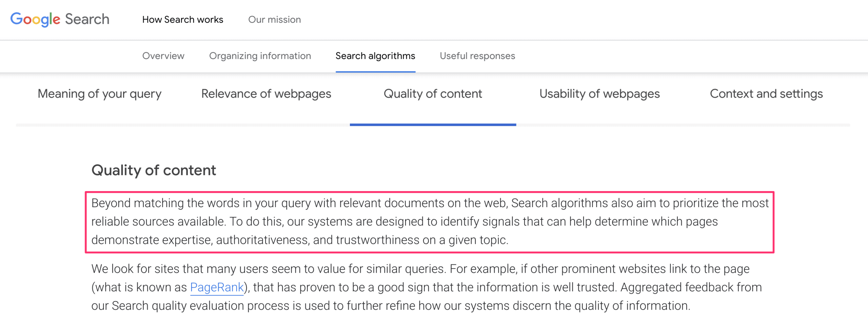Select the Search algorithms tab

tap(375, 56)
